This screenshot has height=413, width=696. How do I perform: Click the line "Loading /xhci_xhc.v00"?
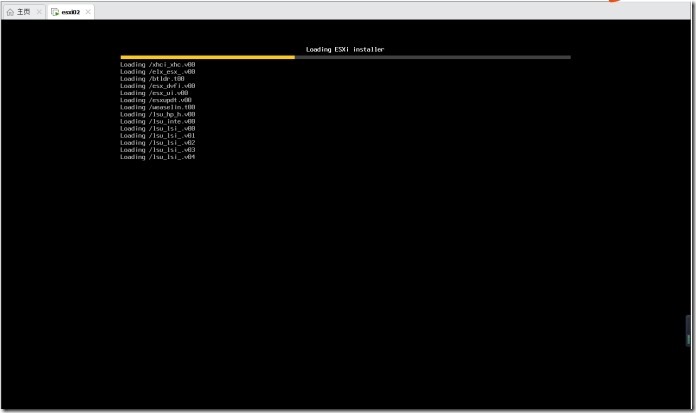point(158,64)
